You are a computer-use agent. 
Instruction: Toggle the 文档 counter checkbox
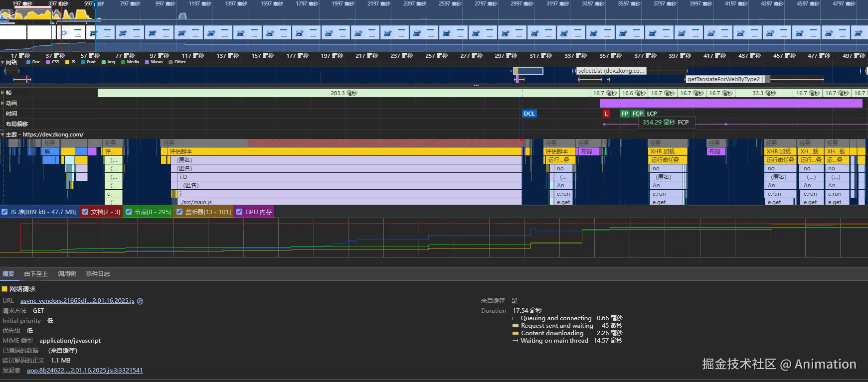click(x=85, y=212)
